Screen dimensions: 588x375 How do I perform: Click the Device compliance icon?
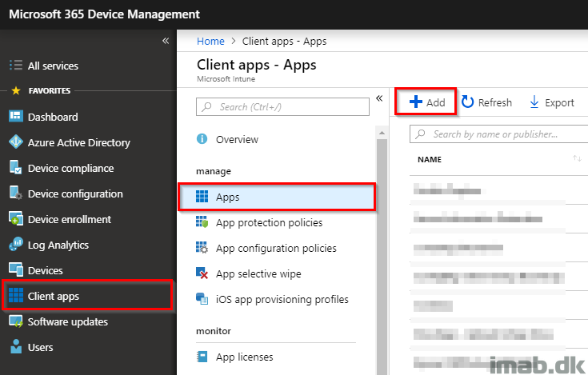(x=16, y=167)
